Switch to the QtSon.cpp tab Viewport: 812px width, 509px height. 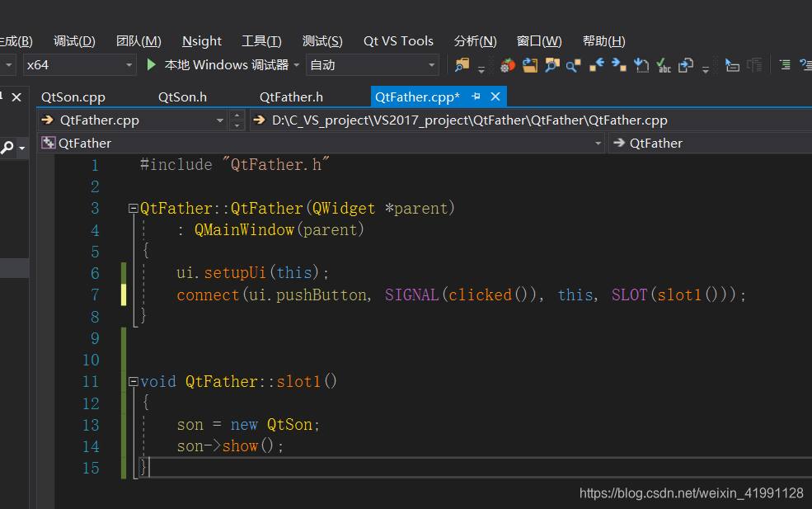[73, 97]
